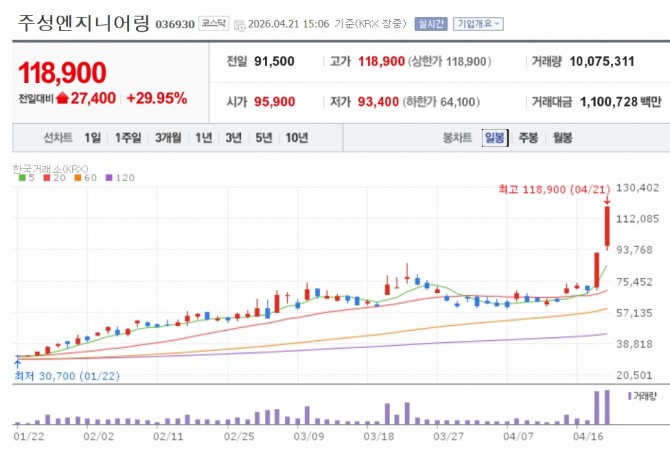Toggle the 실시간 real-time button
This screenshot has width=670, height=470.
(x=431, y=24)
